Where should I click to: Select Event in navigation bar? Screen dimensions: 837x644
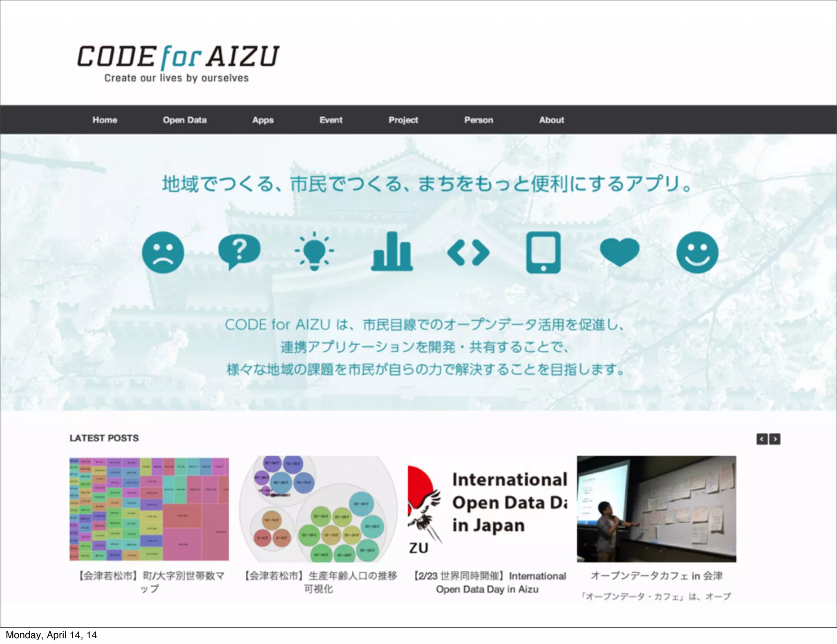pos(331,120)
